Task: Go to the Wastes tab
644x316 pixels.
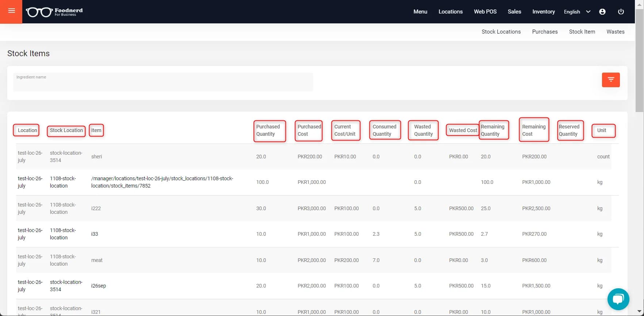Action: pyautogui.click(x=616, y=32)
